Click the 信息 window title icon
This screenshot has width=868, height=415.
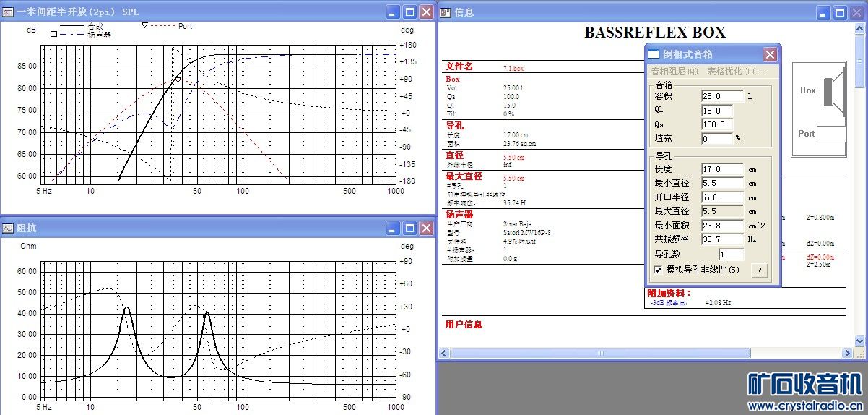tap(446, 12)
